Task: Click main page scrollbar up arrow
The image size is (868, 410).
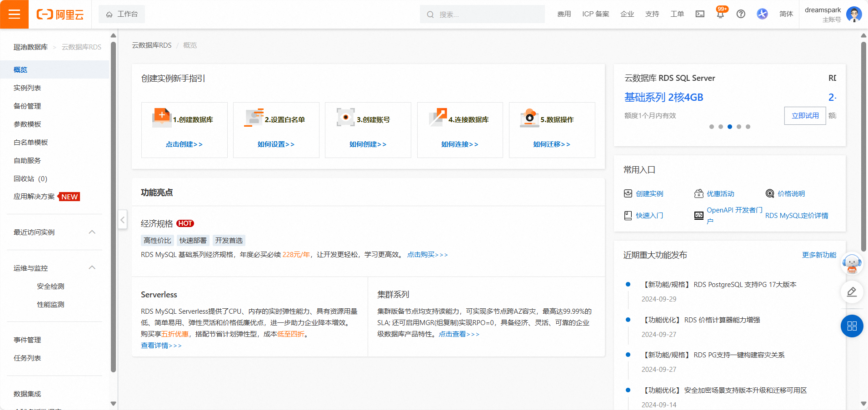Action: (863, 35)
